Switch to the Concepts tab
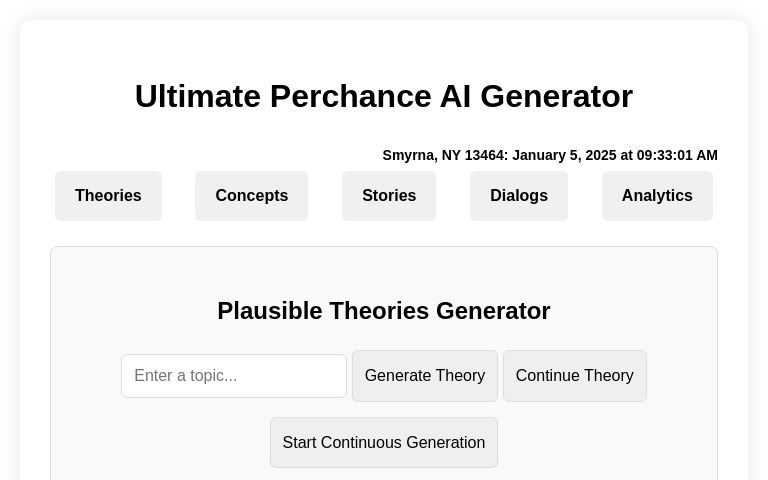Screen dimensions: 768x480 tap(251, 196)
